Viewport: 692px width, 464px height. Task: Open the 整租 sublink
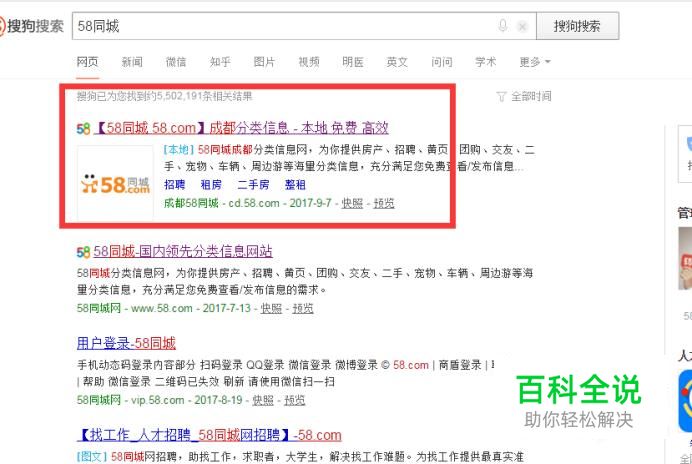click(x=295, y=185)
